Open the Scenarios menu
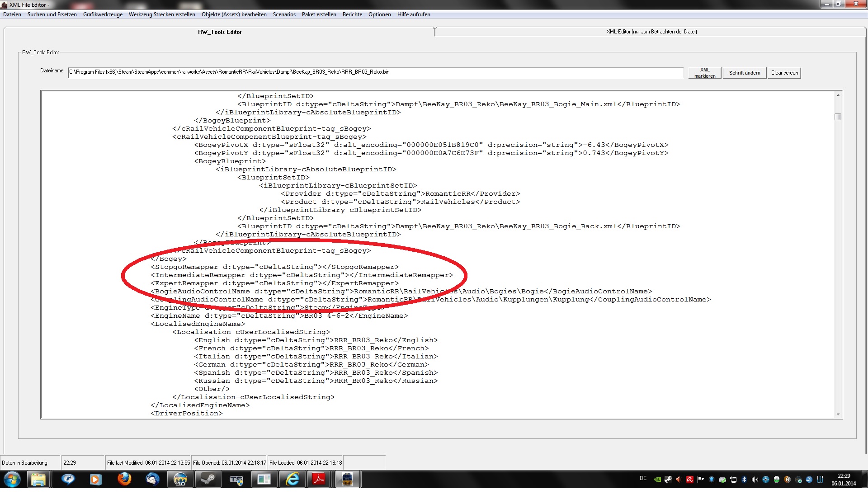This screenshot has width=868, height=499. (284, 14)
